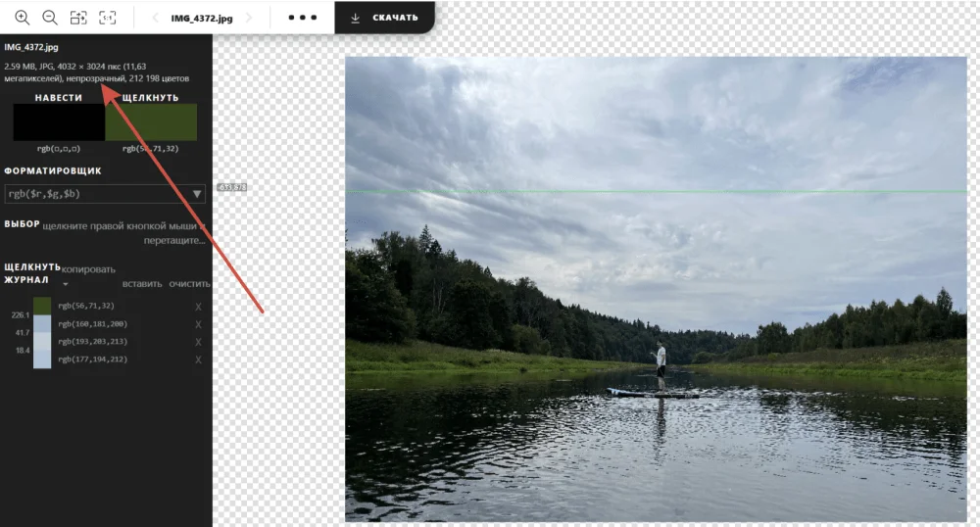Click копировать in the click log
Image resolution: width=980 pixels, height=527 pixels.
88,269
